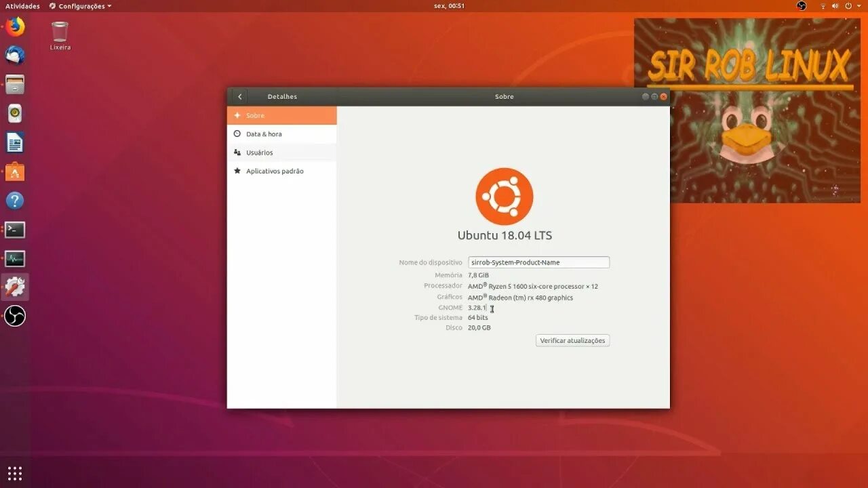Open Firefox from the dock
This screenshot has width=868, height=488.
pos(15,27)
